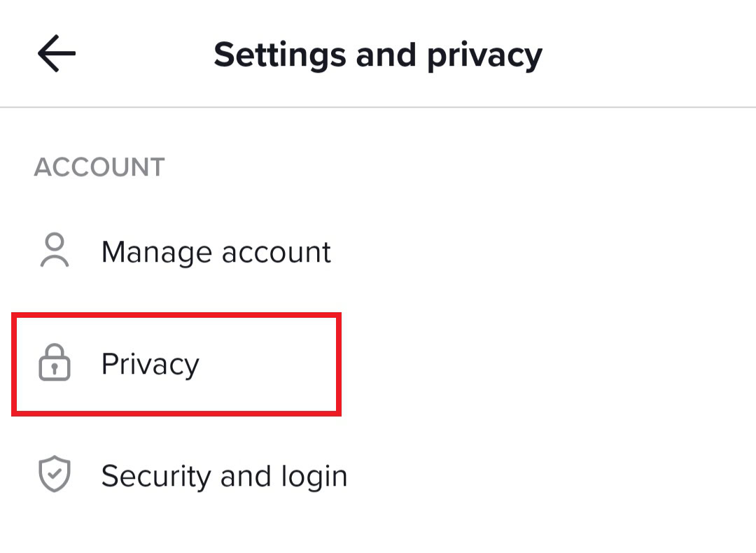Select the Security and login text label
This screenshot has height=553, width=756.
224,476
